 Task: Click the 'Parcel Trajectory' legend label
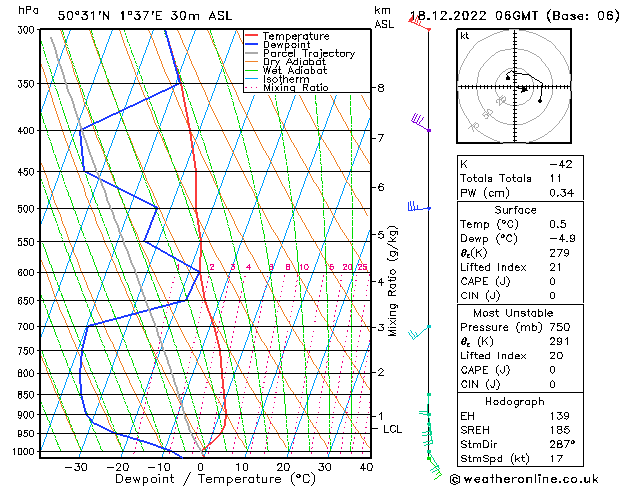309,53
